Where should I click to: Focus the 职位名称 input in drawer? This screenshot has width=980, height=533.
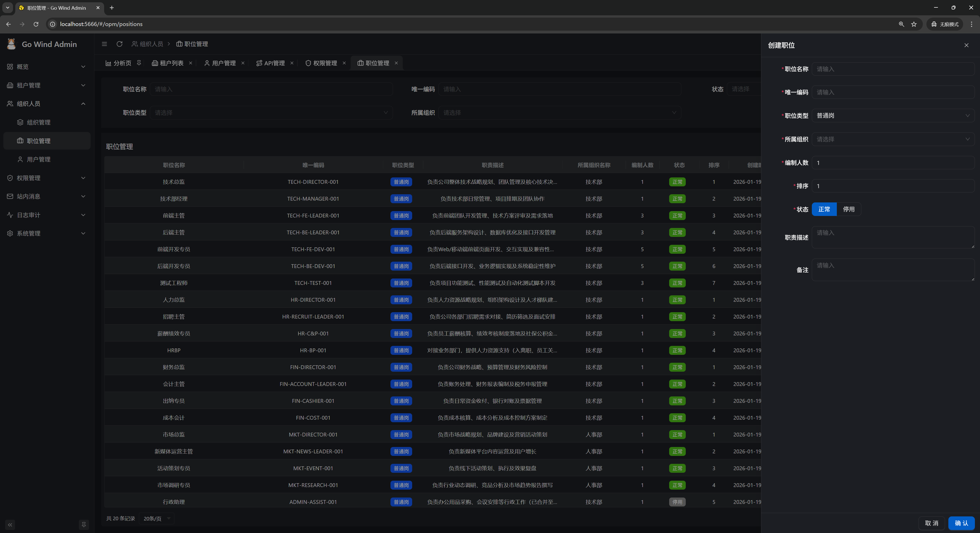click(893, 69)
